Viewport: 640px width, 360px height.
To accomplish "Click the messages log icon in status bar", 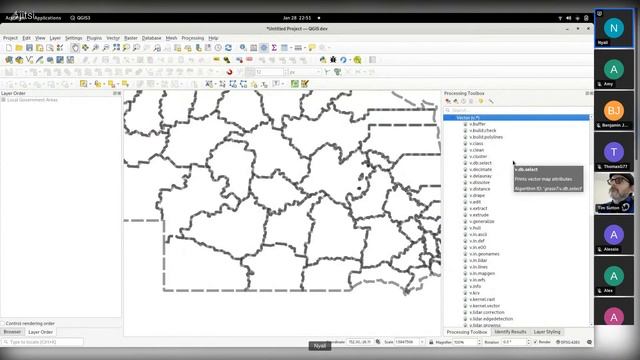I will (x=589, y=342).
